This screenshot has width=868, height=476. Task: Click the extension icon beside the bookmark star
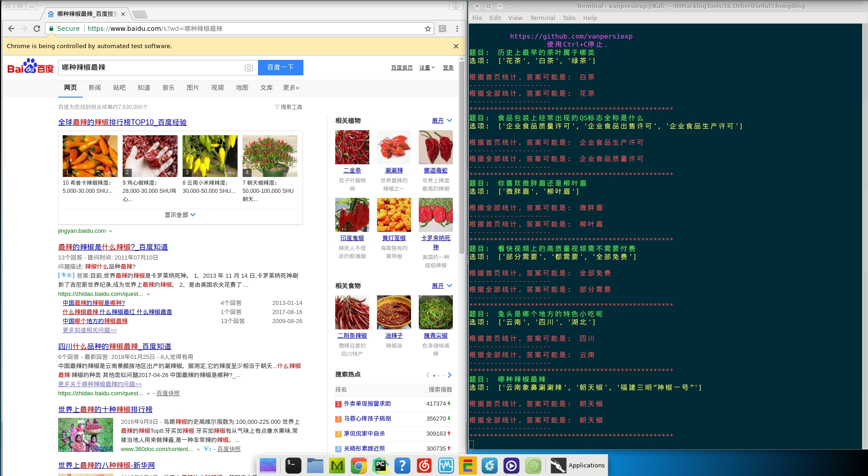442,29
